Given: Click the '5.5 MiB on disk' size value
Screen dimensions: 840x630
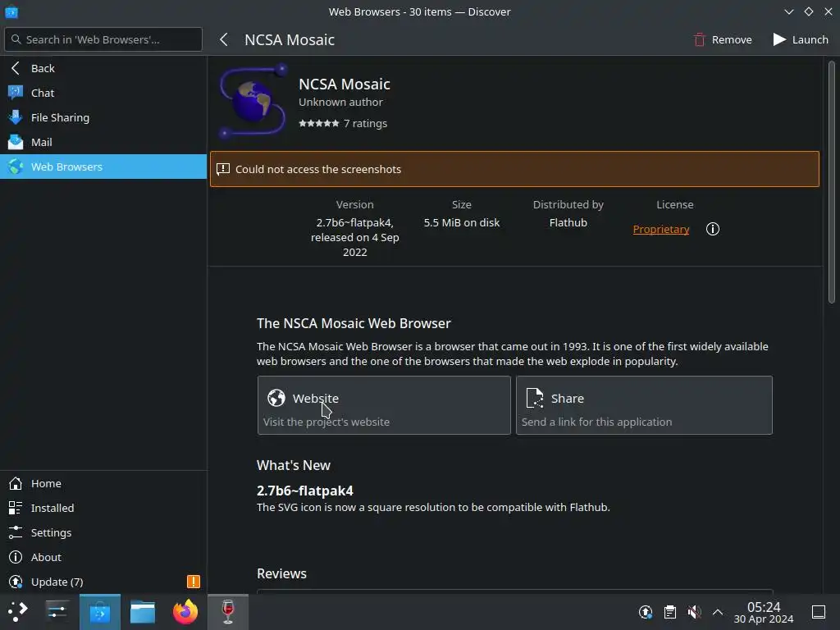Looking at the screenshot, I should tap(462, 222).
